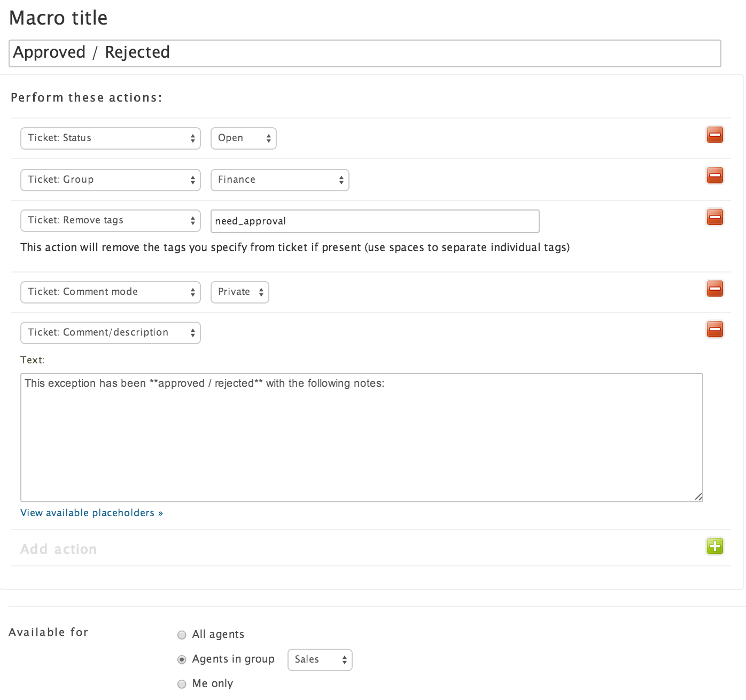The height and width of the screenshot is (700, 746).
Task: Delete the Ticket: Group action row
Action: pyautogui.click(x=714, y=175)
